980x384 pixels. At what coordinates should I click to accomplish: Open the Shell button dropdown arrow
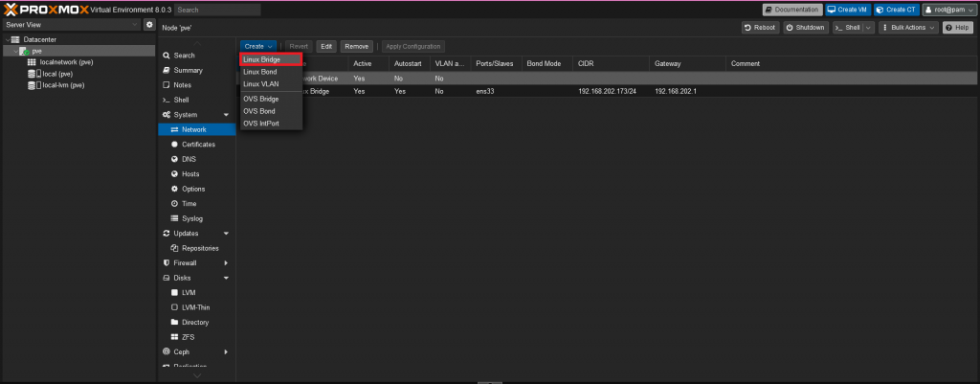tap(869, 28)
